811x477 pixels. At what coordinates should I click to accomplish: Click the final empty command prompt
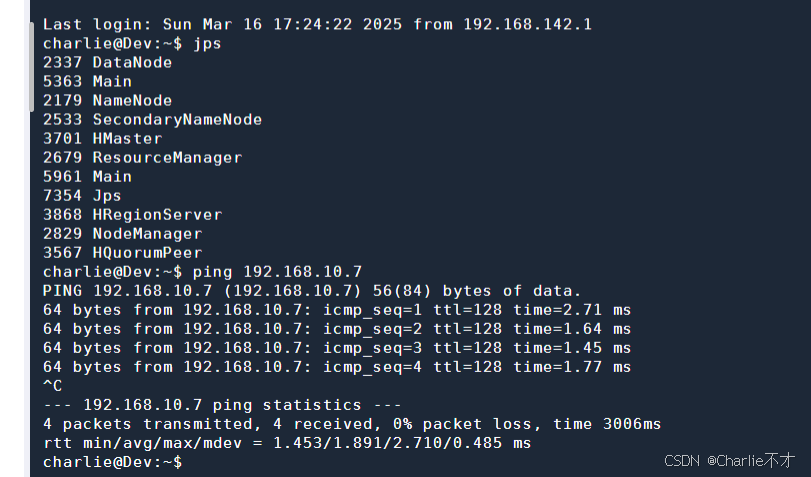[x=112, y=462]
